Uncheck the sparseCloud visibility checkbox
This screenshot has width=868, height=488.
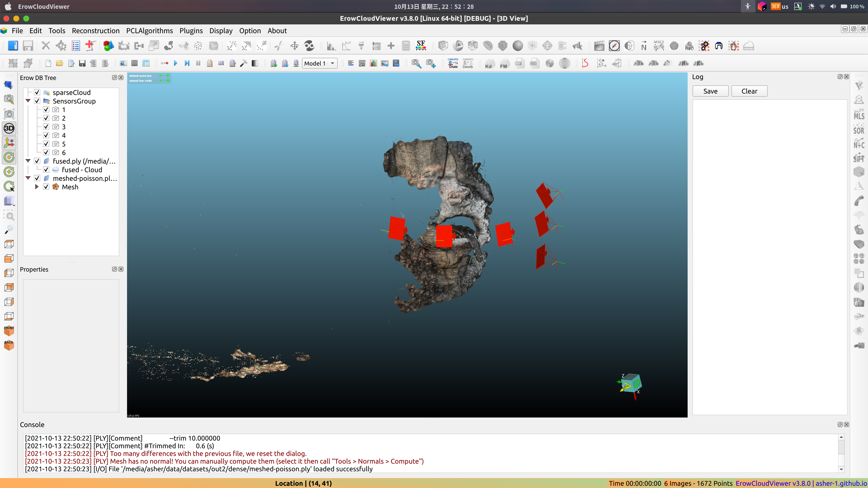coord(37,92)
